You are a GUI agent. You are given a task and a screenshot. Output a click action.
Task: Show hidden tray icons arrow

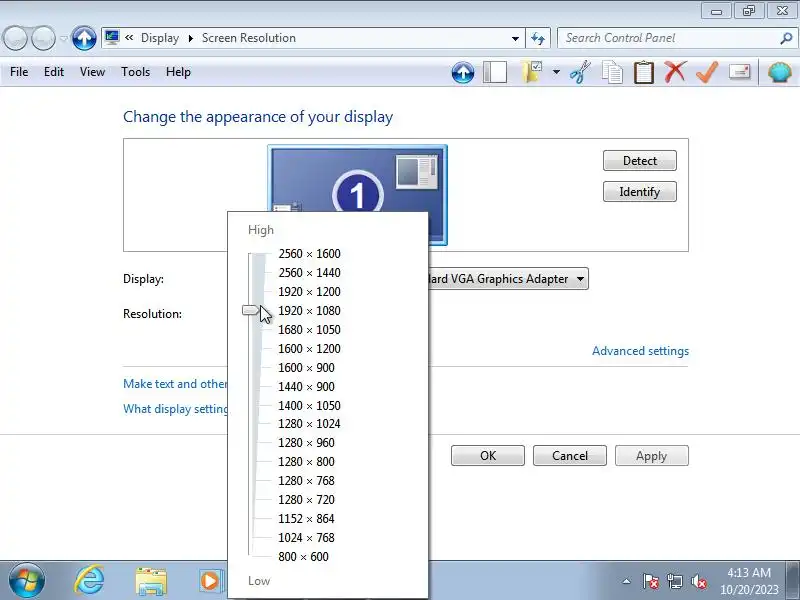click(627, 581)
